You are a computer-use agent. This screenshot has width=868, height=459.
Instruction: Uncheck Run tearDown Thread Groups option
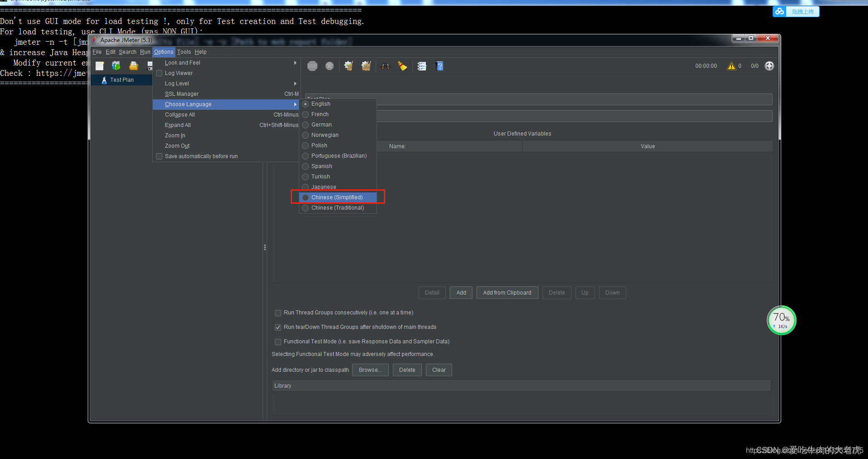pyautogui.click(x=278, y=327)
